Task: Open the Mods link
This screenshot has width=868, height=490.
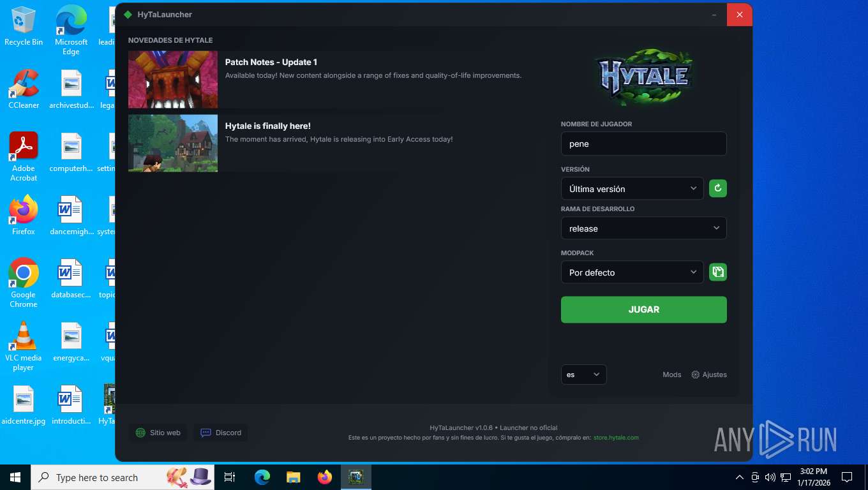Action: pos(671,375)
